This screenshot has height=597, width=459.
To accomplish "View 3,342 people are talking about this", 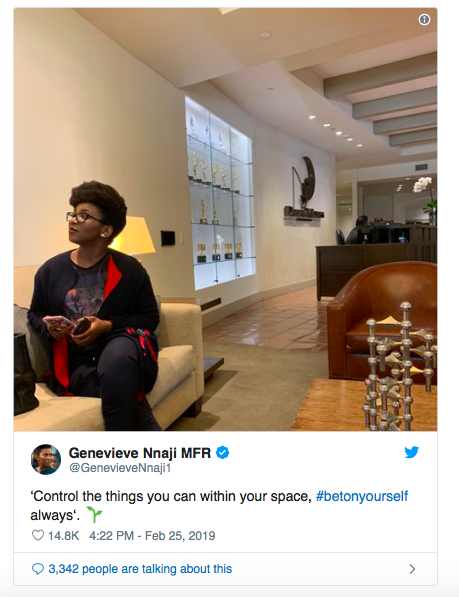I will click(140, 569).
